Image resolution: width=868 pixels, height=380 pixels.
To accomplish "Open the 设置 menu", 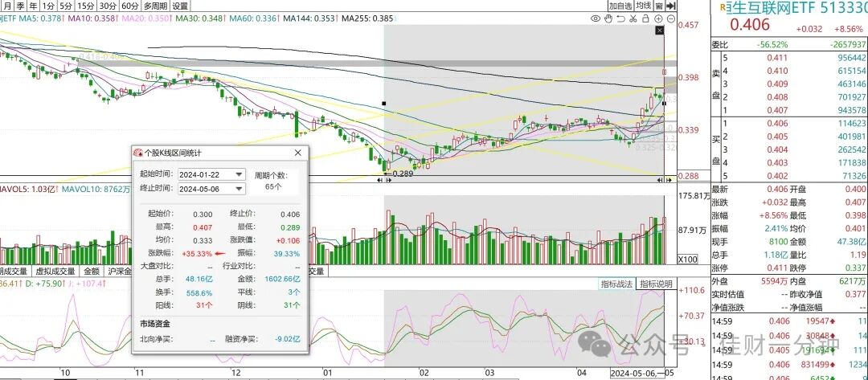I will tap(179, 6).
